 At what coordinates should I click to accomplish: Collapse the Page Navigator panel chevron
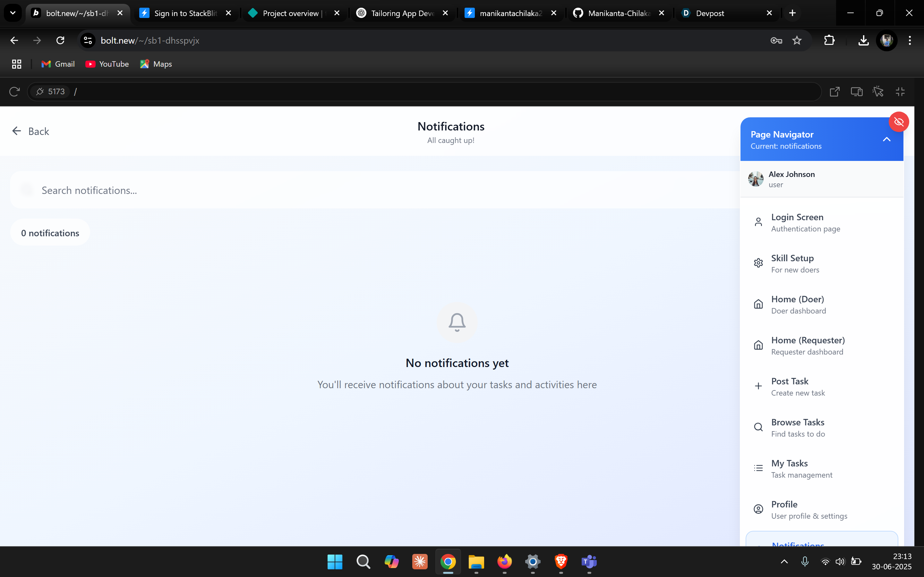click(x=886, y=140)
